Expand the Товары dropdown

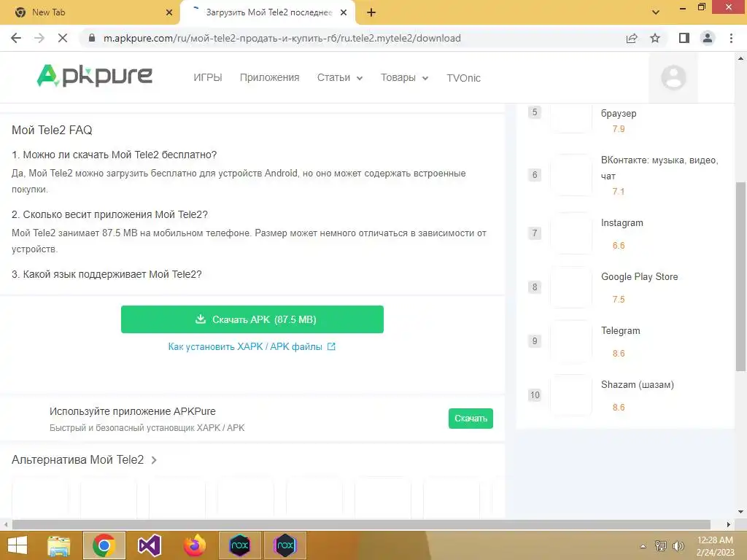coord(404,77)
